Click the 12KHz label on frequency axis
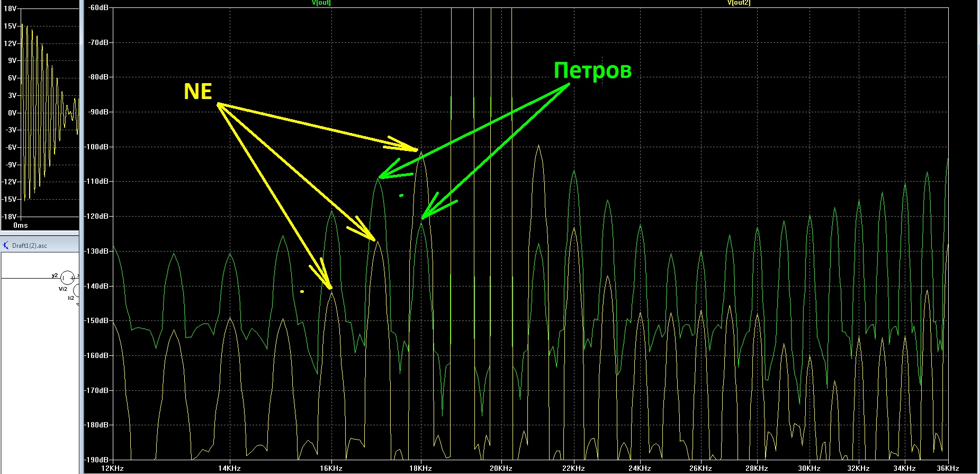Viewport: 980px width, 474px height. click(113, 469)
